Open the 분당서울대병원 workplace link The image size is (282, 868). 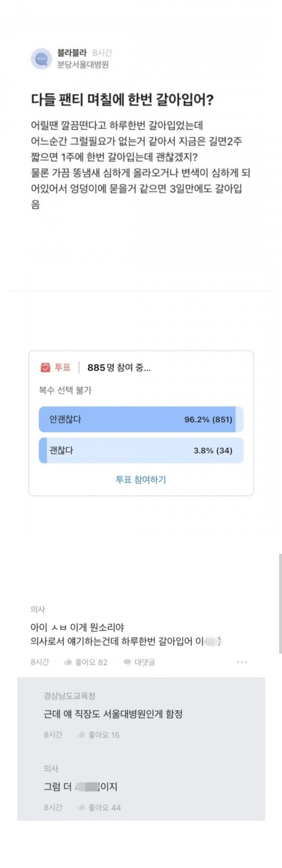83,65
